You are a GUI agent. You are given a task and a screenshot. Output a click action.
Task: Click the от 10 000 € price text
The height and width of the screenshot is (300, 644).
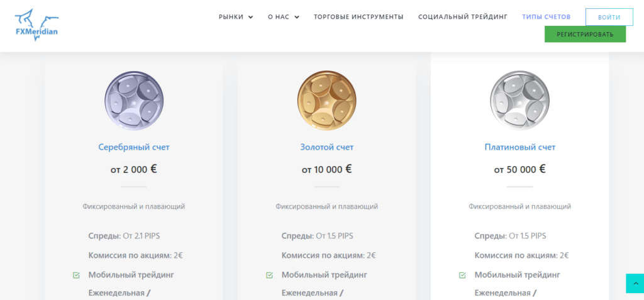pyautogui.click(x=327, y=169)
